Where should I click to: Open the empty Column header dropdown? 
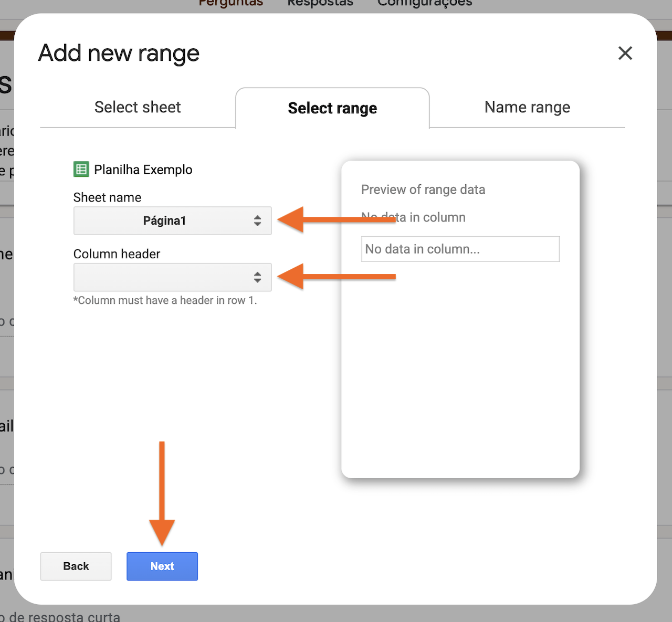pos(172,278)
